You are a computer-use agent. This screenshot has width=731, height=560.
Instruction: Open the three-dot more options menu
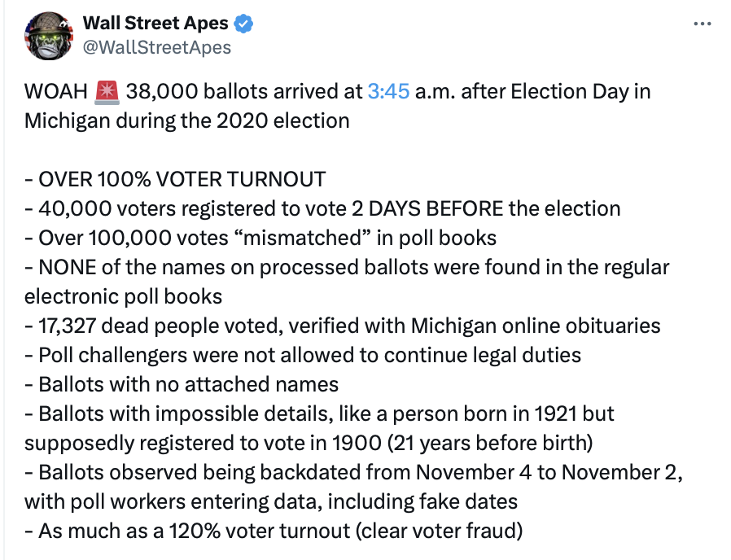(703, 24)
